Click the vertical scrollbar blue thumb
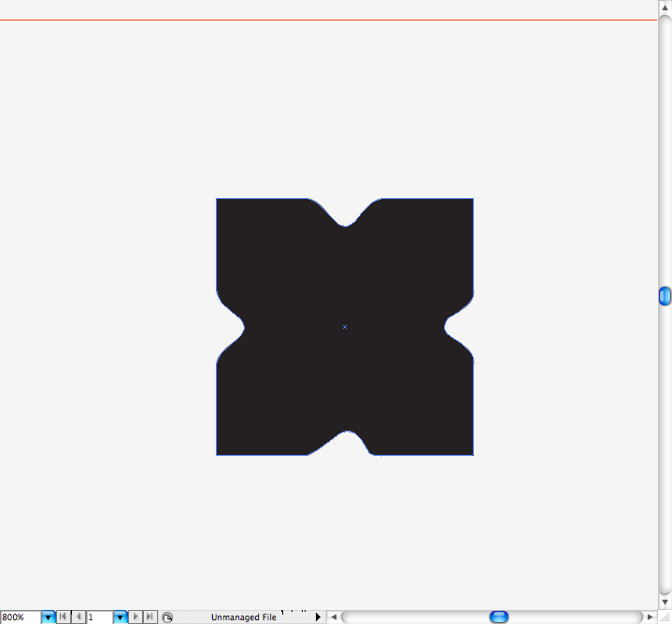Viewport: 672px width, 624px height. [665, 296]
